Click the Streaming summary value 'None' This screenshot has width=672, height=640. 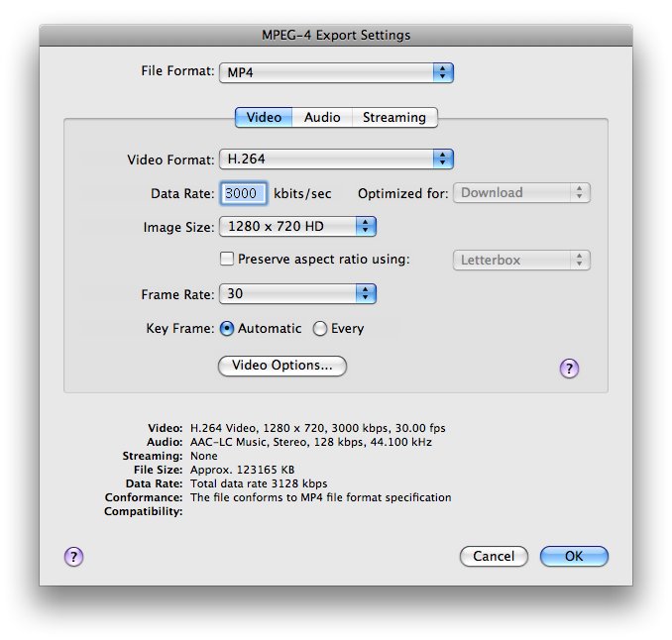204,456
